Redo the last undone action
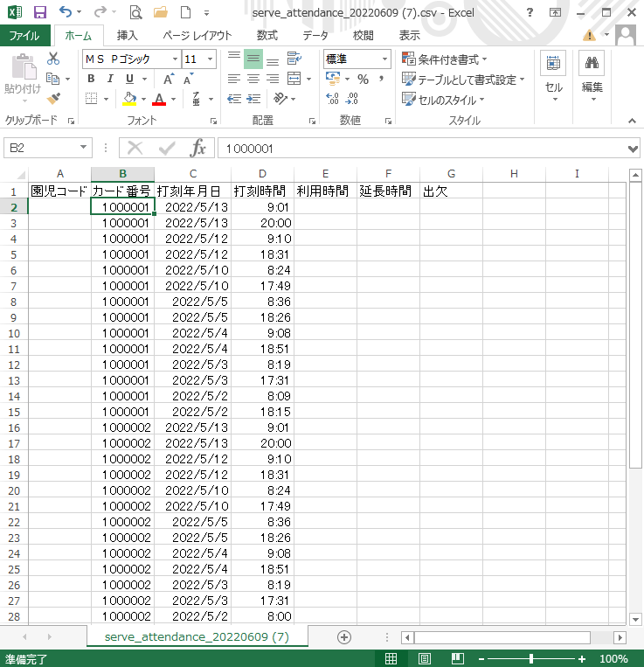This screenshot has height=667, width=644. point(100,12)
